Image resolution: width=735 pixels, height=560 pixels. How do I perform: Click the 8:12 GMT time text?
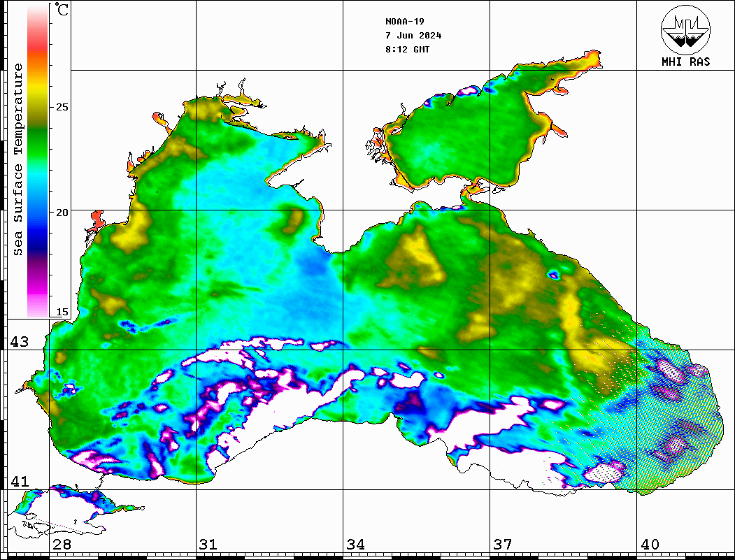coord(407,50)
